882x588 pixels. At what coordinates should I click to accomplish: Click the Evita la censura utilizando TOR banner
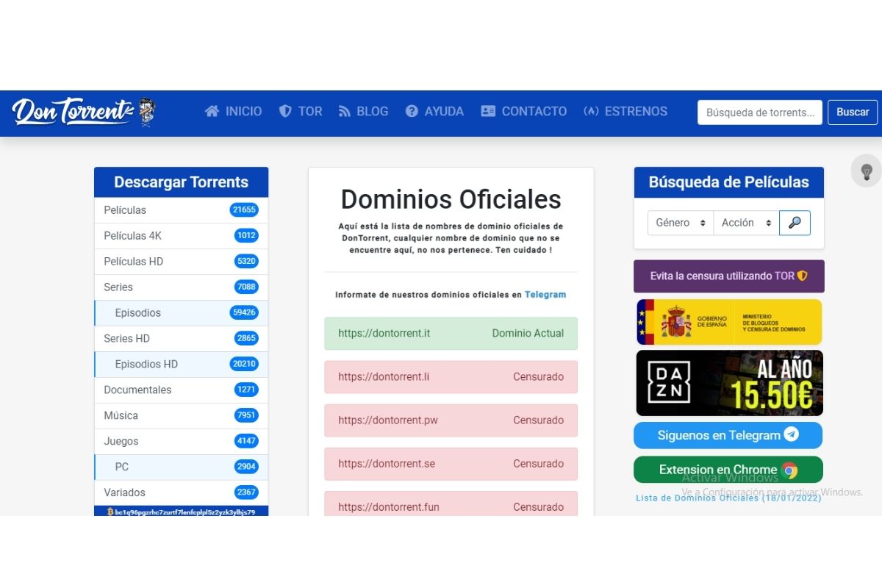click(x=729, y=276)
